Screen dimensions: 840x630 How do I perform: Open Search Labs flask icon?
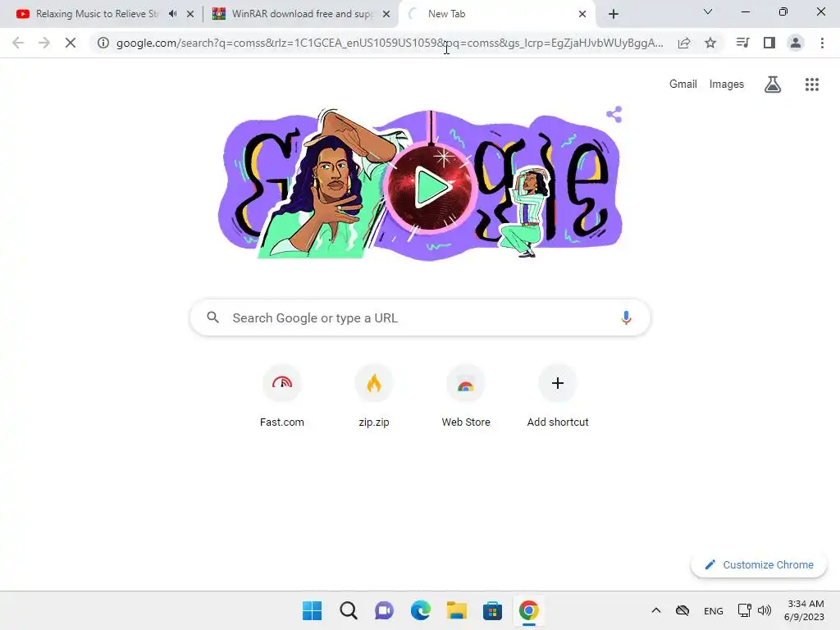point(772,84)
